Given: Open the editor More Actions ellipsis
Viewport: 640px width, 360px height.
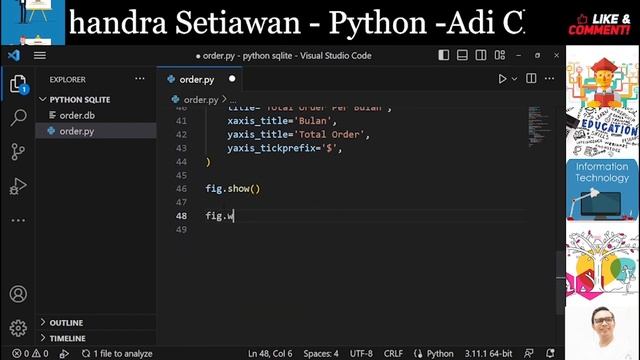Looking at the screenshot, I should (549, 78).
